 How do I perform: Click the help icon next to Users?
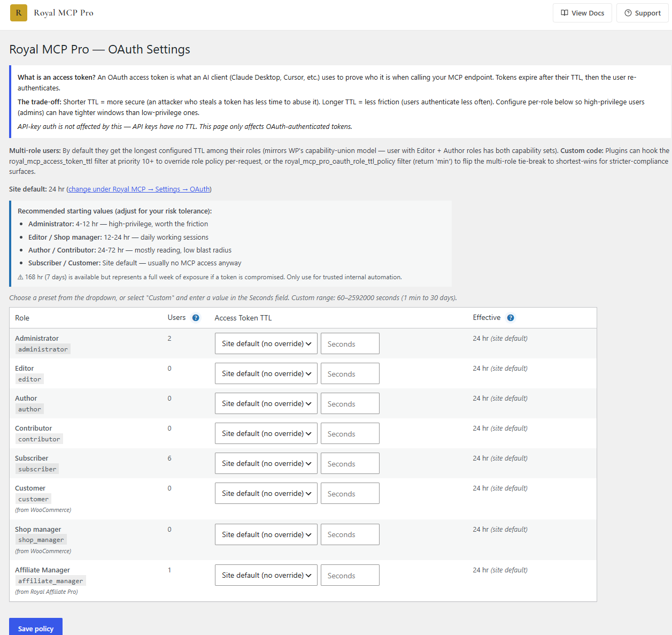(196, 318)
